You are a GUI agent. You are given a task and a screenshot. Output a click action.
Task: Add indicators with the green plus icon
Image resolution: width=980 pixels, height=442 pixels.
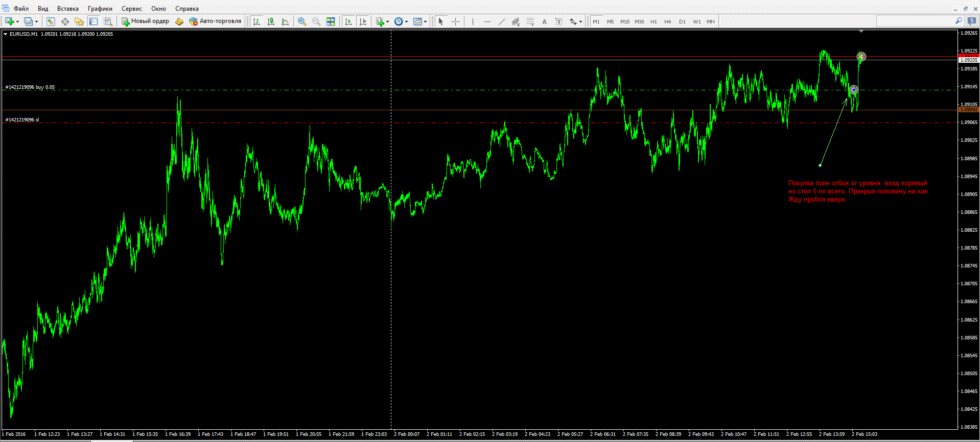380,21
